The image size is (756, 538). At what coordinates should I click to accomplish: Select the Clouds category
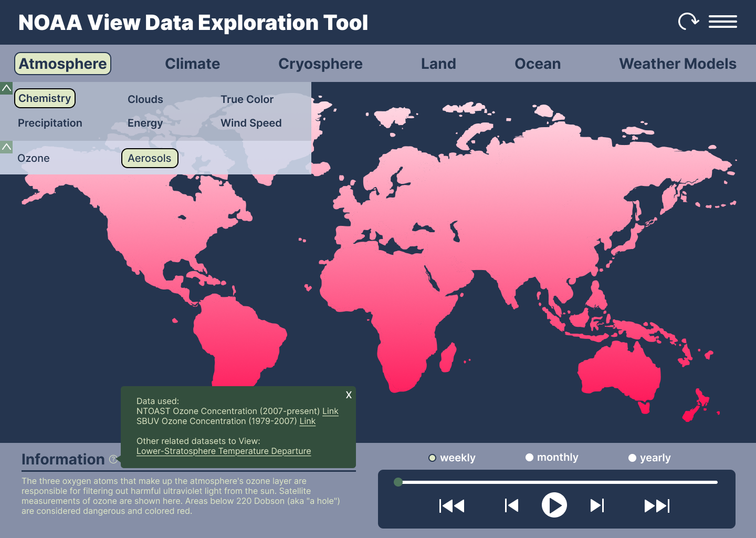pos(145,99)
